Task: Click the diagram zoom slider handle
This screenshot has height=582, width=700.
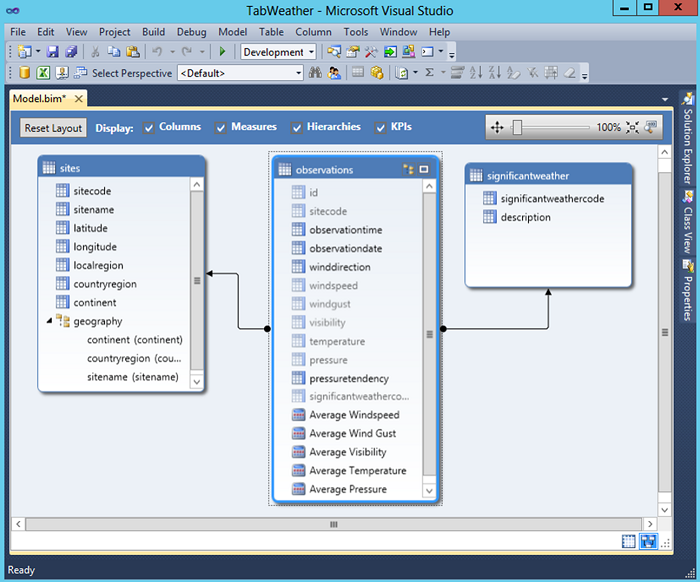Action: (x=517, y=127)
